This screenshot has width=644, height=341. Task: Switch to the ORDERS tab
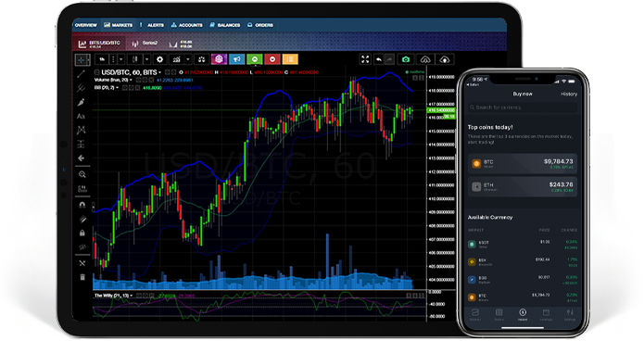(260, 25)
